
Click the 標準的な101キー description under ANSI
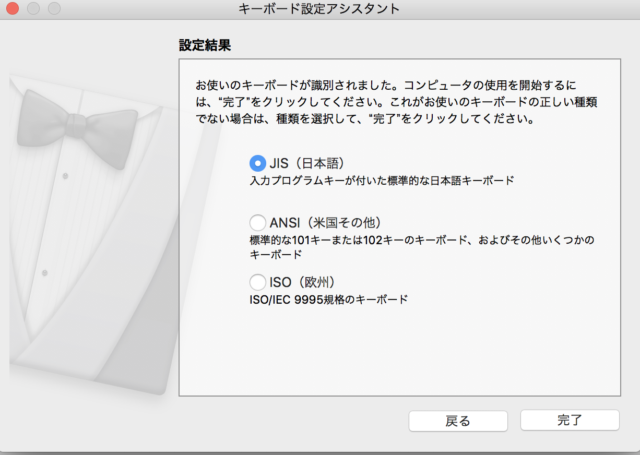420,240
